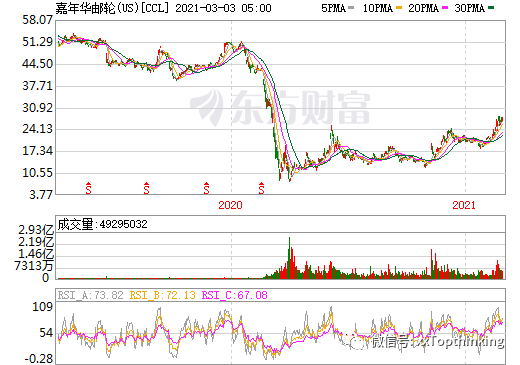
Task: Click the 10PMA orange legend swatch
Action: 399,8
